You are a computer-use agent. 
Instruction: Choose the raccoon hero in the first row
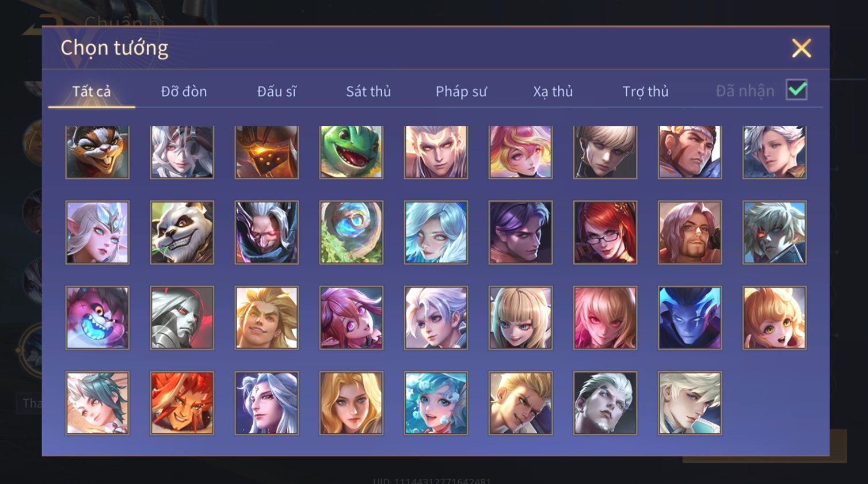pyautogui.click(x=97, y=152)
